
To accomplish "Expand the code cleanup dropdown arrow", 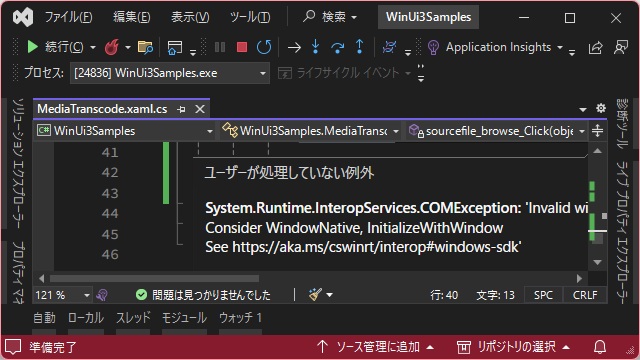I will pyautogui.click(x=329, y=295).
